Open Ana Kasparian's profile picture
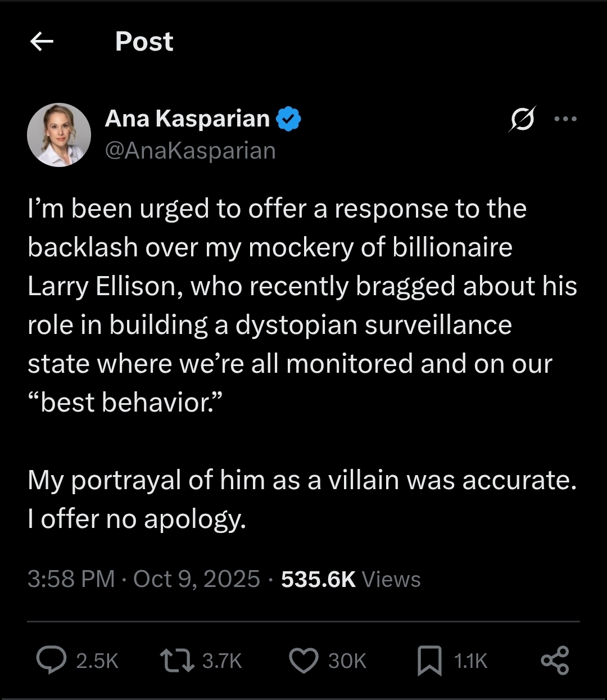 (59, 135)
